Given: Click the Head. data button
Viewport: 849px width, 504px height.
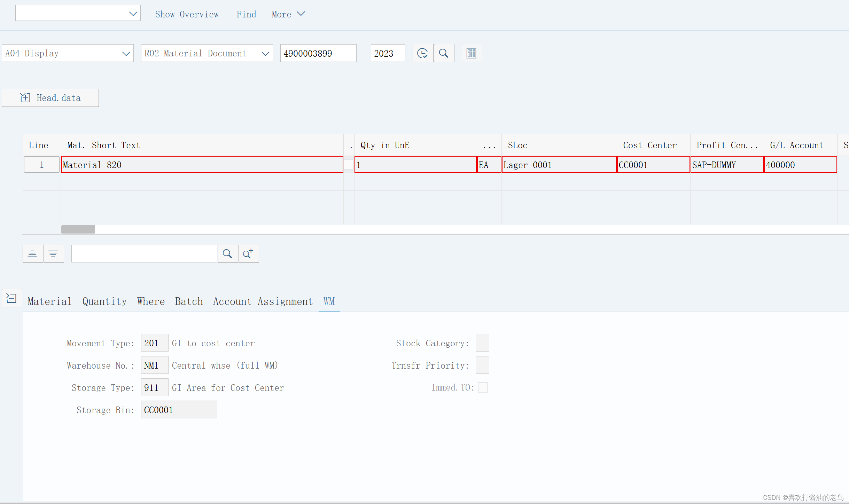Looking at the screenshot, I should point(50,98).
